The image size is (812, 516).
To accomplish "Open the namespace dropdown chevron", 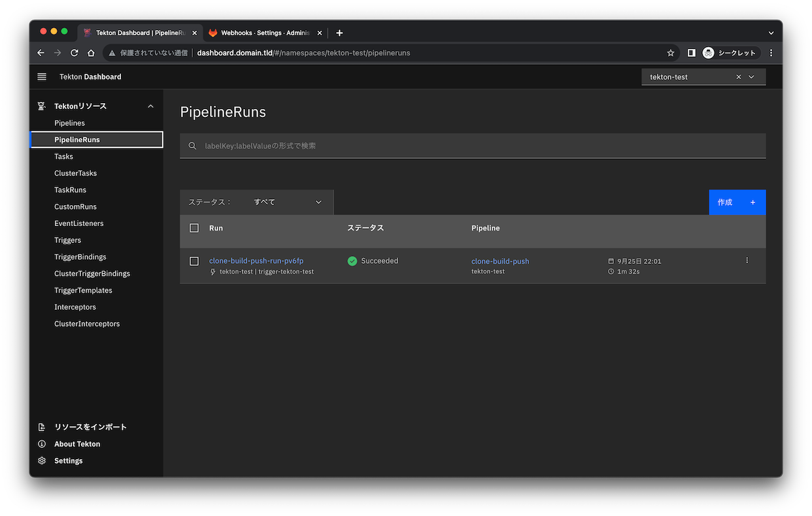I will coord(752,77).
